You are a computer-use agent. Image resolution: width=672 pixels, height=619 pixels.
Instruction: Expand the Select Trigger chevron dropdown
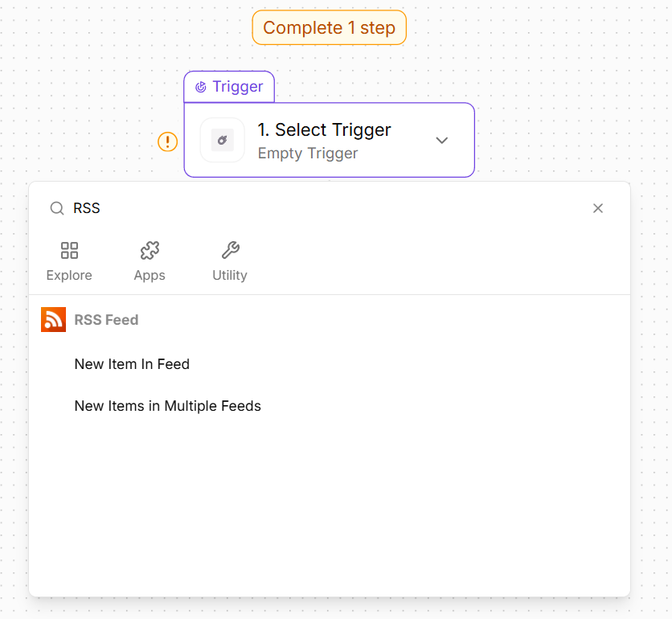tap(441, 141)
